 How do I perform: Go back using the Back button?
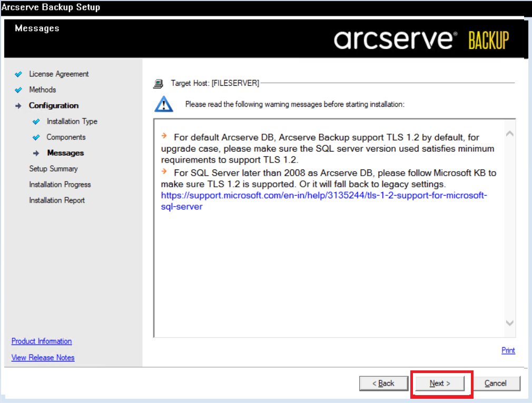click(383, 384)
